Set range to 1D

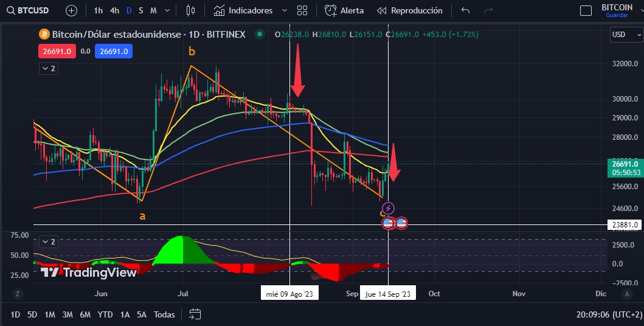(x=15, y=315)
